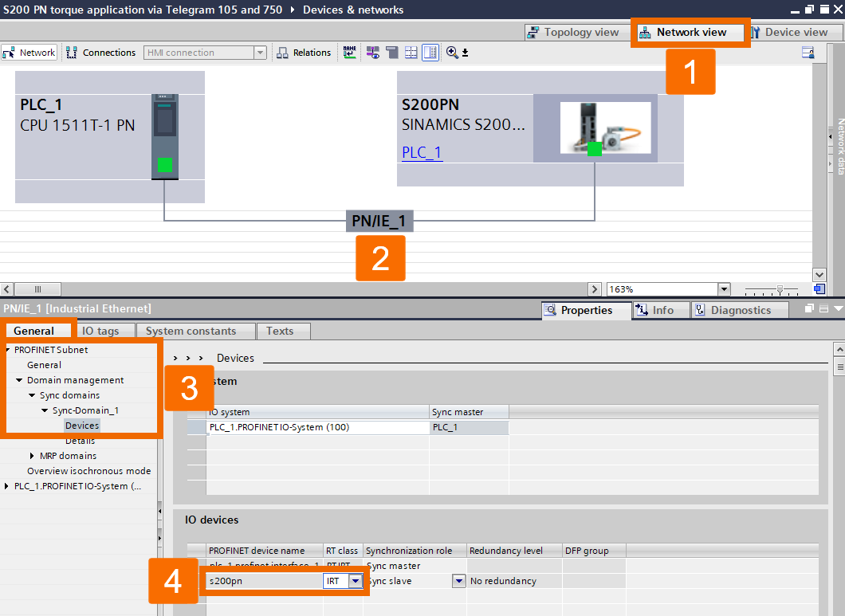
Task: Select the PLC_1 CPU module image
Action: click(x=165, y=136)
